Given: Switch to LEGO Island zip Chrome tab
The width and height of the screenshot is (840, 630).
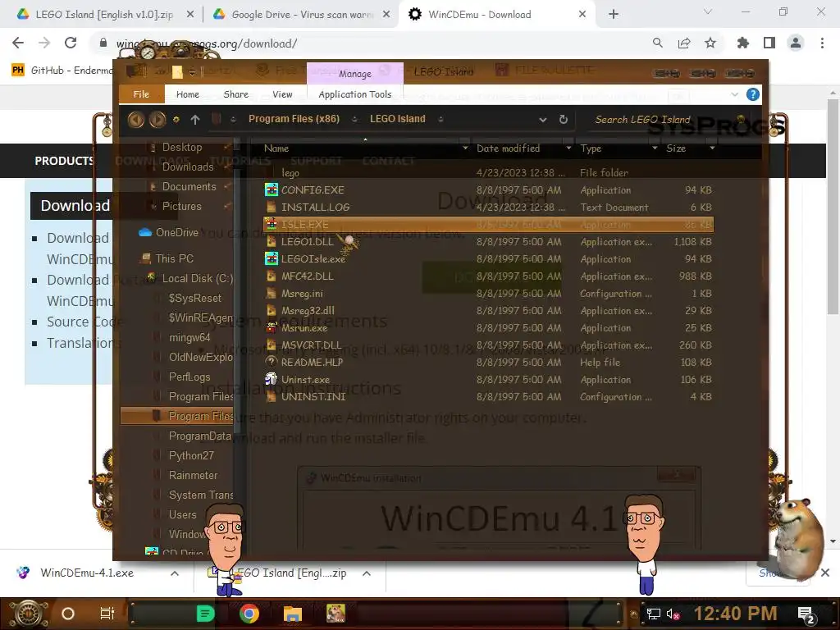Looking at the screenshot, I should (104, 15).
